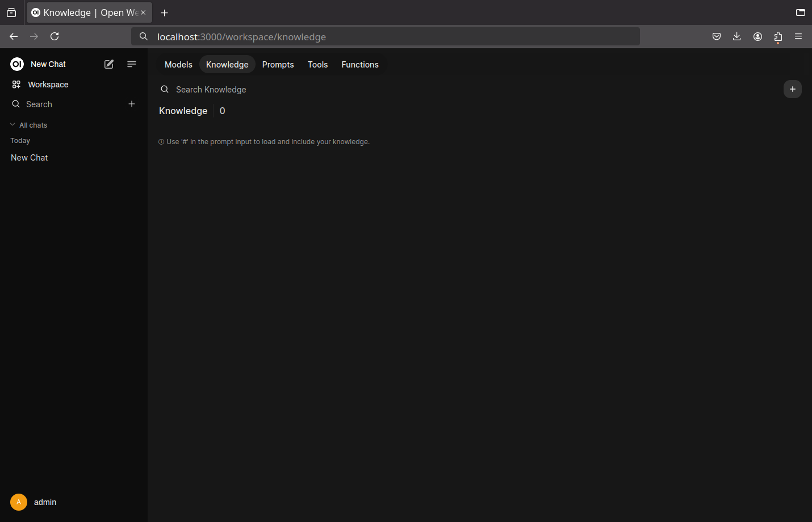Click the new chat pencil icon
Image resolution: width=812 pixels, height=522 pixels.
109,64
